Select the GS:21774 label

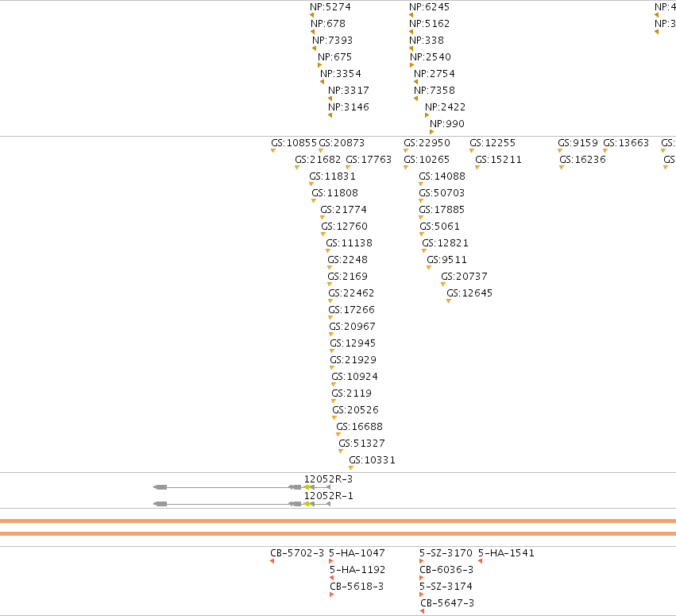point(344,210)
